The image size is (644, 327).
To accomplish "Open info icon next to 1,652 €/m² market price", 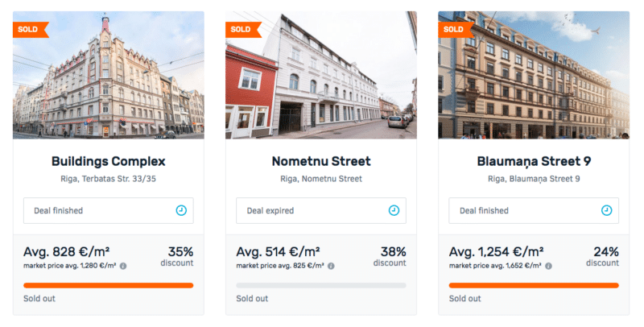I will click(x=548, y=267).
